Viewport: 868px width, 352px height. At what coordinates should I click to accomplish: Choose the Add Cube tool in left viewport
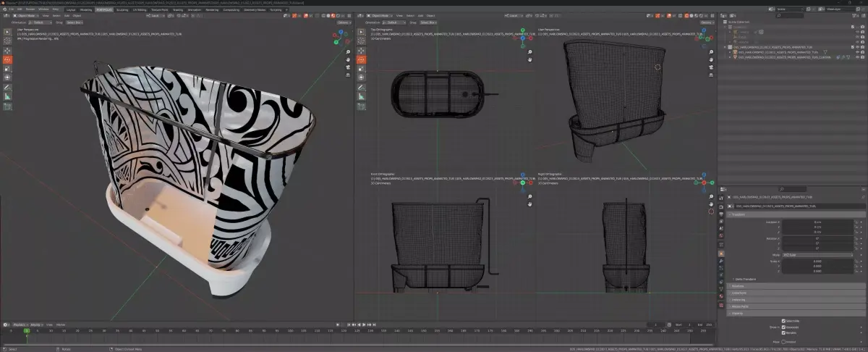7,106
